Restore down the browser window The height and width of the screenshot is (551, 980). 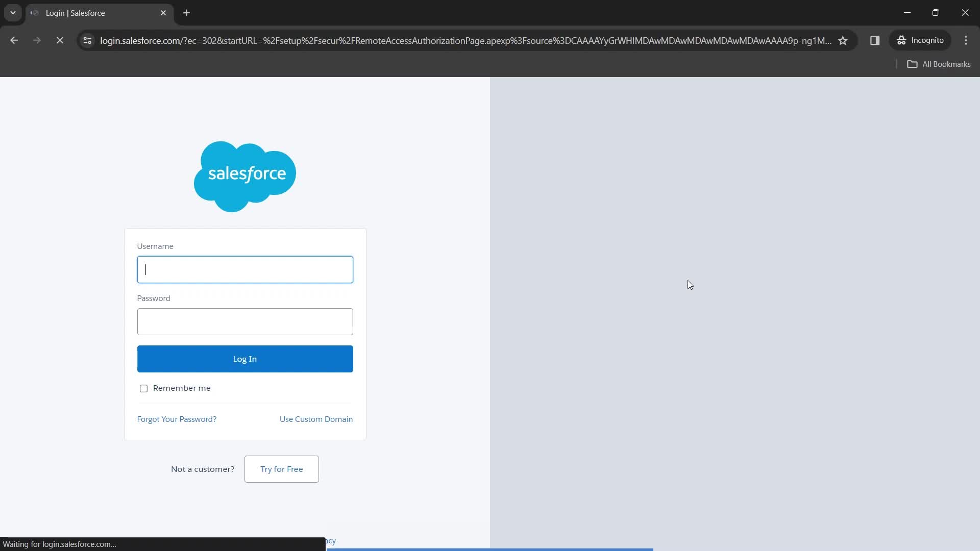click(936, 13)
